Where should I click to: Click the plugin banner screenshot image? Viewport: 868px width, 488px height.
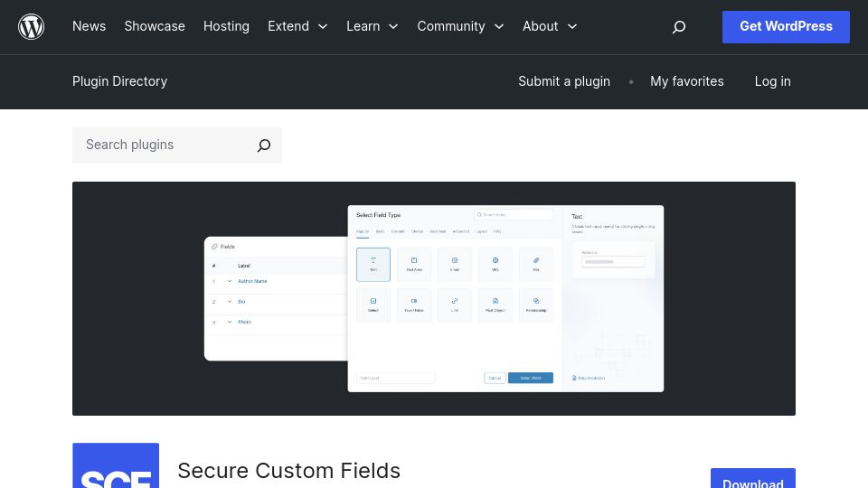click(434, 299)
